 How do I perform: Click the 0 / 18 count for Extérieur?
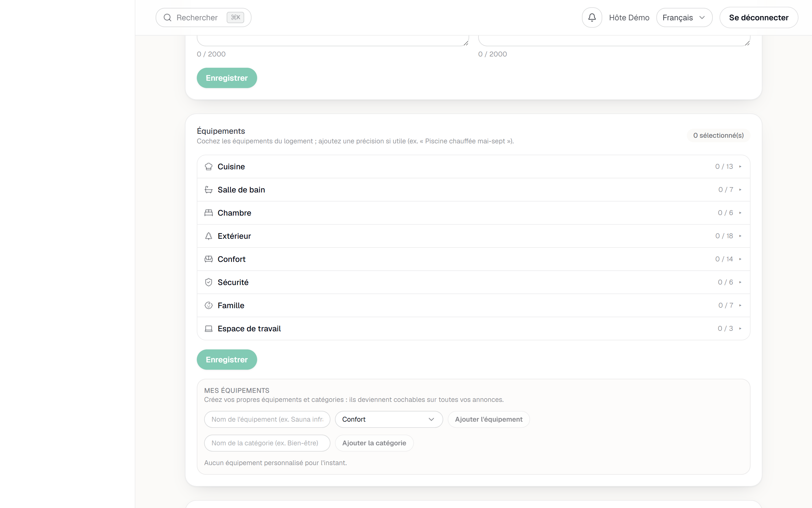click(724, 236)
